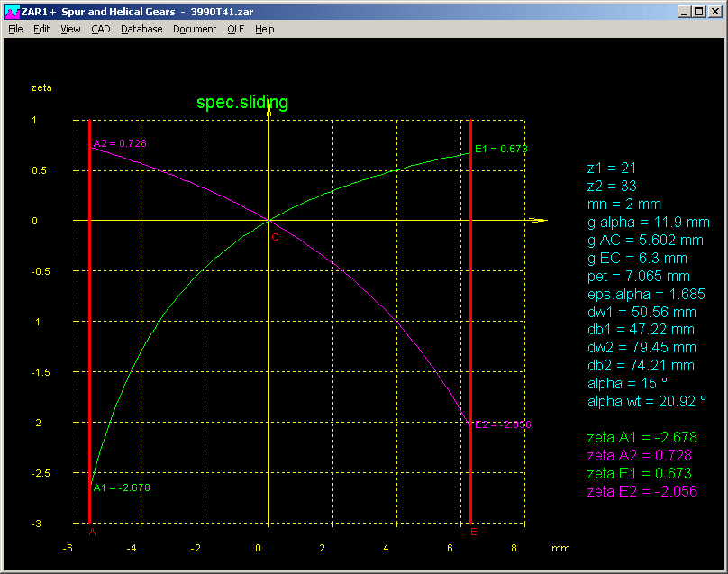Click the red letter A below the left line
The width and height of the screenshot is (728, 574).
point(92,532)
